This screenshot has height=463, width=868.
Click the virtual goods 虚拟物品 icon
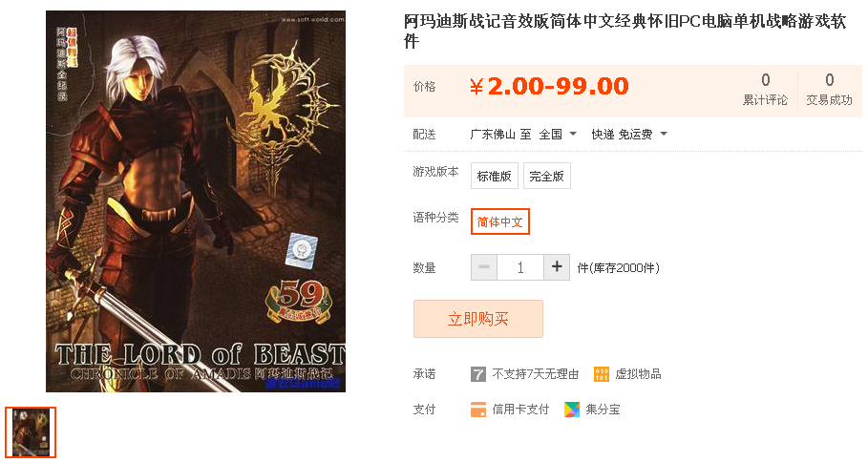[x=602, y=374]
